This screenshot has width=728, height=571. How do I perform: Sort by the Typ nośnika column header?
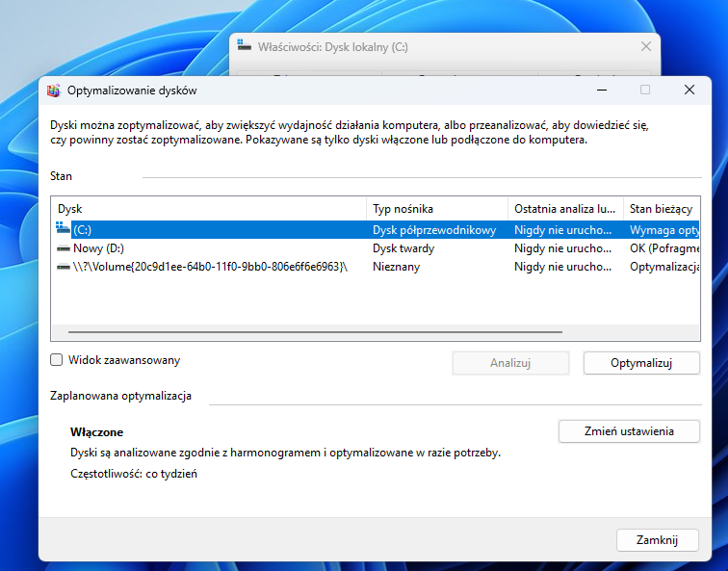click(x=437, y=209)
